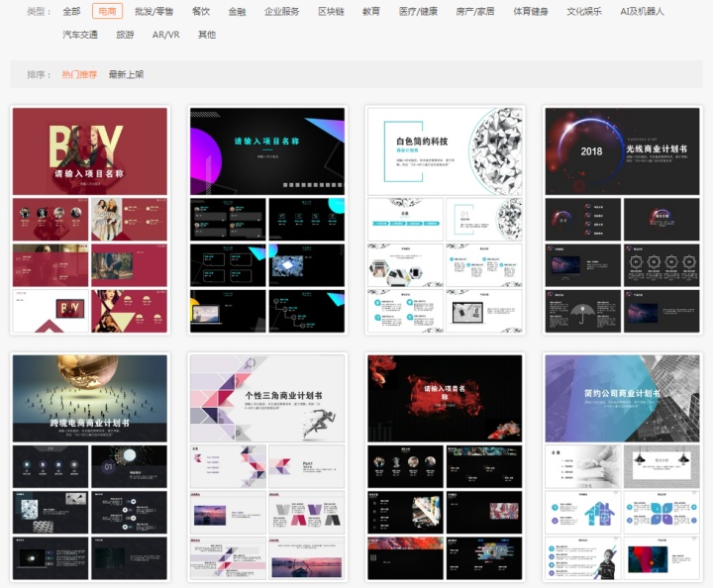The width and height of the screenshot is (713, 588).
Task: Filter templates by 餐饮
Action: pos(200,11)
